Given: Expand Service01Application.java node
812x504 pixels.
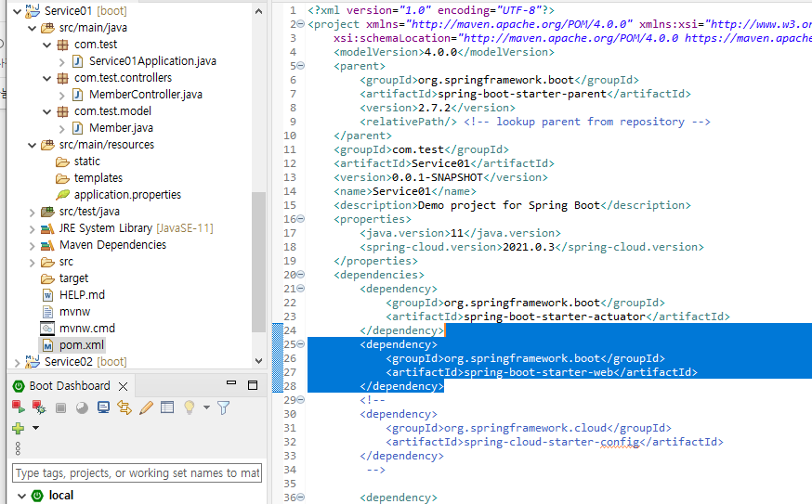Looking at the screenshot, I should coord(61,62).
